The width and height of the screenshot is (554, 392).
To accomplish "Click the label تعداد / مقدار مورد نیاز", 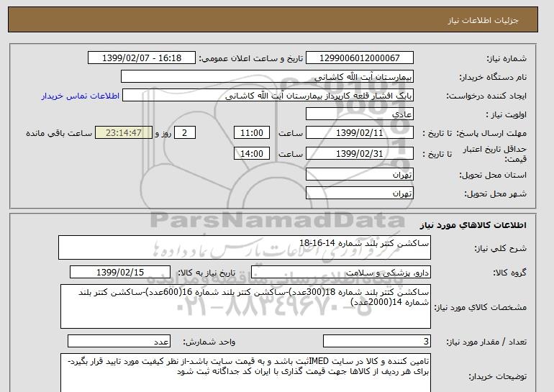I will click(486, 342).
